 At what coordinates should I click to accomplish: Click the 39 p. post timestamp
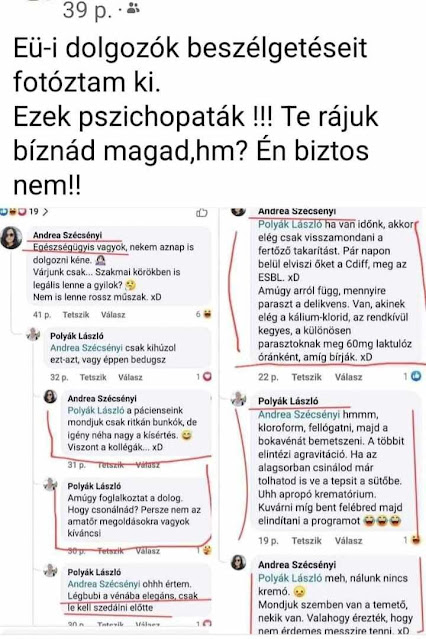87,11
